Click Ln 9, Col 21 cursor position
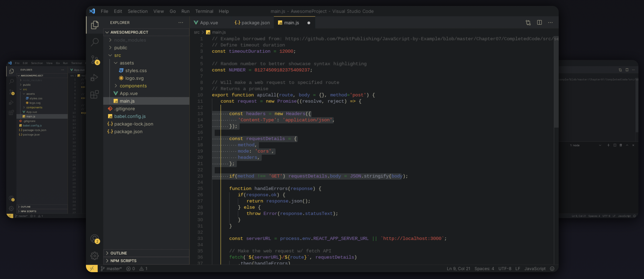This screenshot has height=279, width=644. pyautogui.click(x=458, y=269)
